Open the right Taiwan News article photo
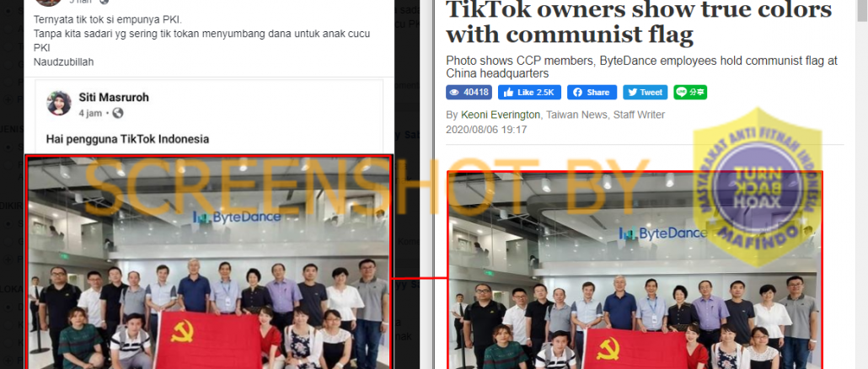Viewport: 868px width, 369px height. point(635,270)
